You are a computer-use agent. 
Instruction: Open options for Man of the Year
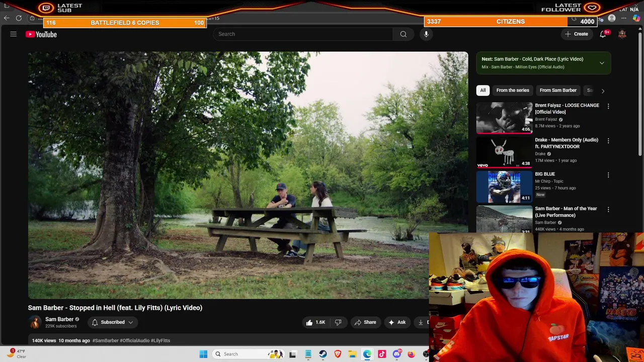point(608,209)
